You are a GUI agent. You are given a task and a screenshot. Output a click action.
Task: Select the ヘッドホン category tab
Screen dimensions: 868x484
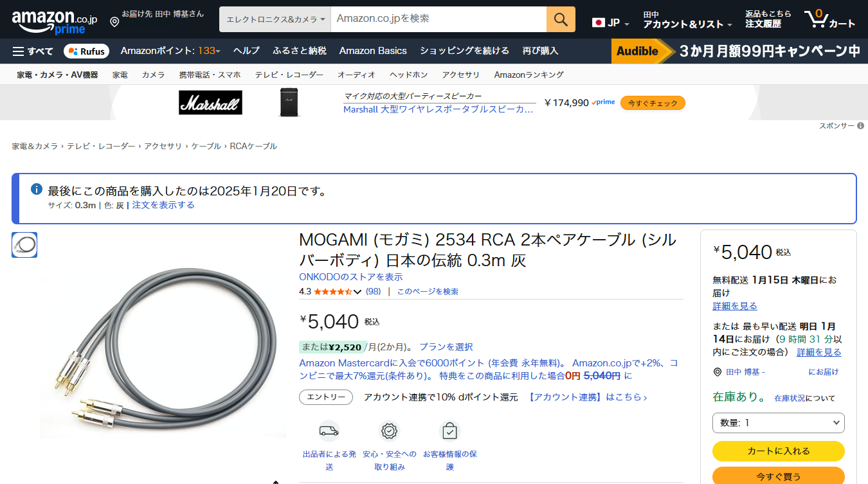(408, 75)
